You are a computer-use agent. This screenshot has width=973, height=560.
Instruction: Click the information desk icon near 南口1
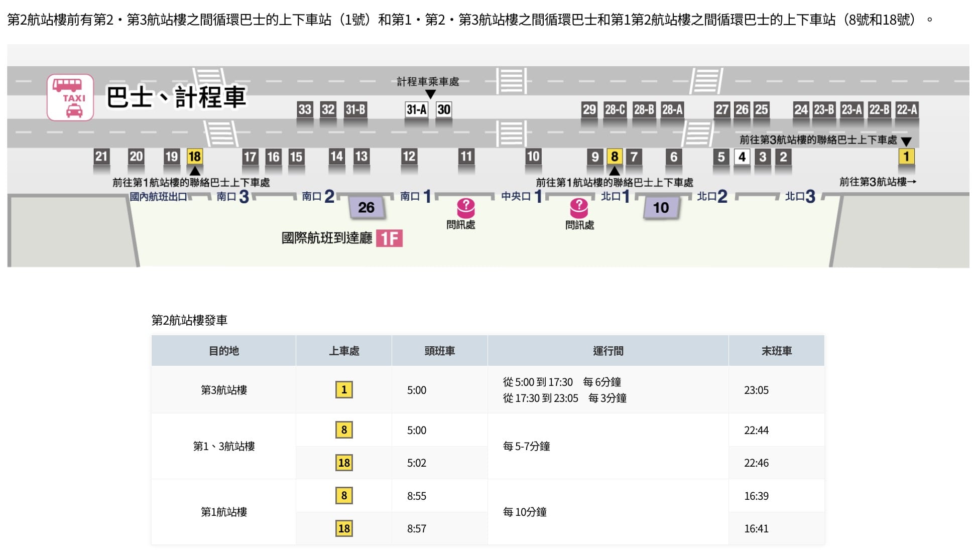466,208
